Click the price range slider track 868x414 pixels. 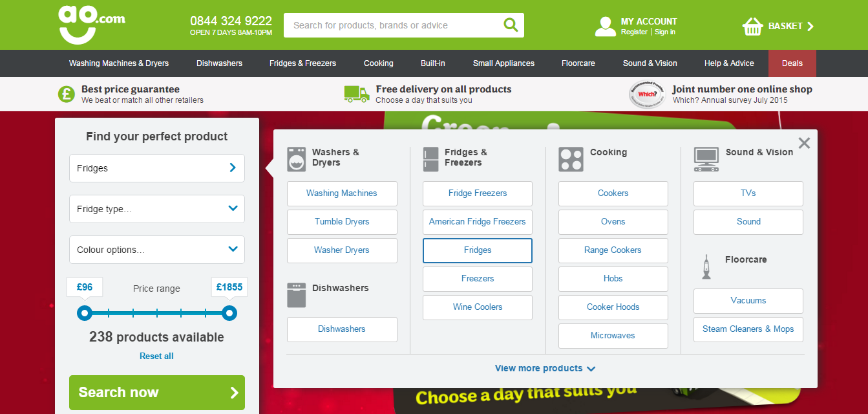point(157,313)
